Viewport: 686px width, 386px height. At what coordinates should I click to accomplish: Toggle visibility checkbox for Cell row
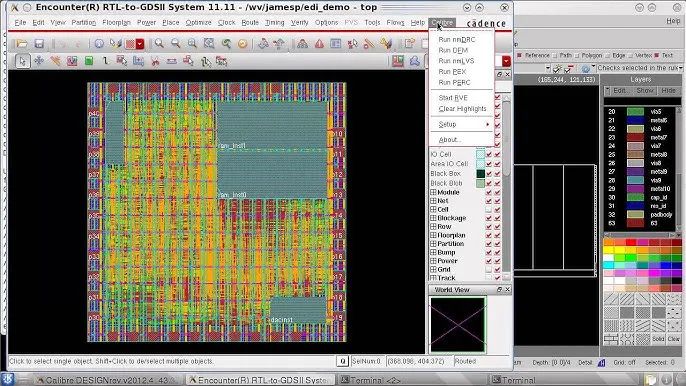click(x=488, y=210)
